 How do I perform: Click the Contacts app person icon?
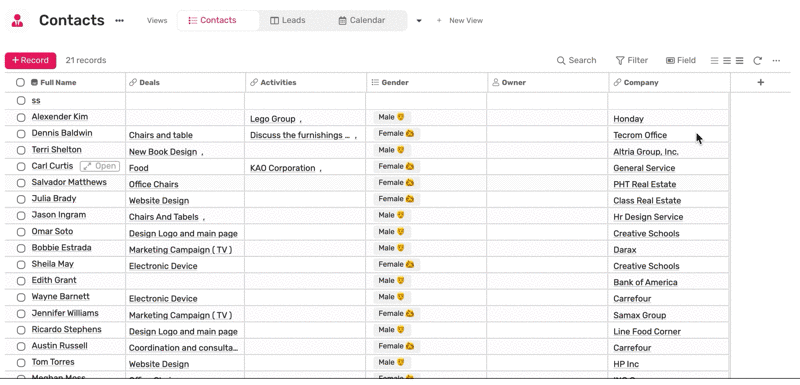(17, 20)
